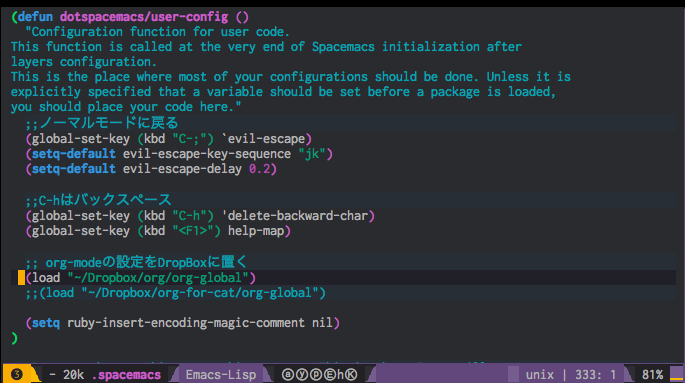Click the unix line-ending indicator
This screenshot has height=383, width=685.
click(x=540, y=375)
